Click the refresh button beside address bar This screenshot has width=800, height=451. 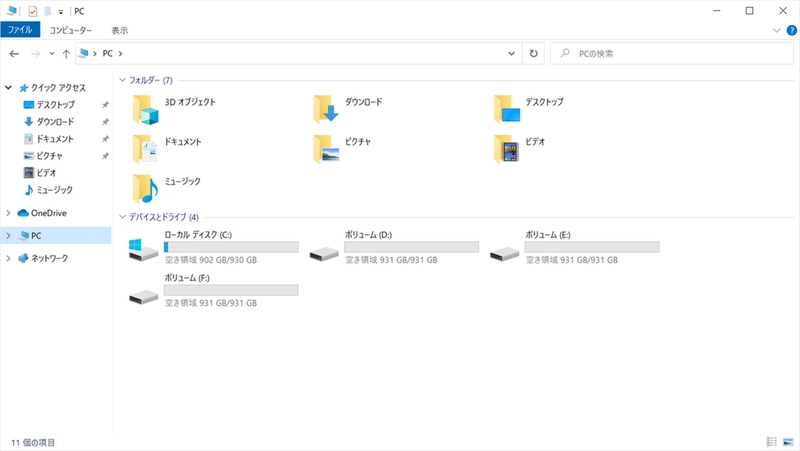[x=534, y=53]
